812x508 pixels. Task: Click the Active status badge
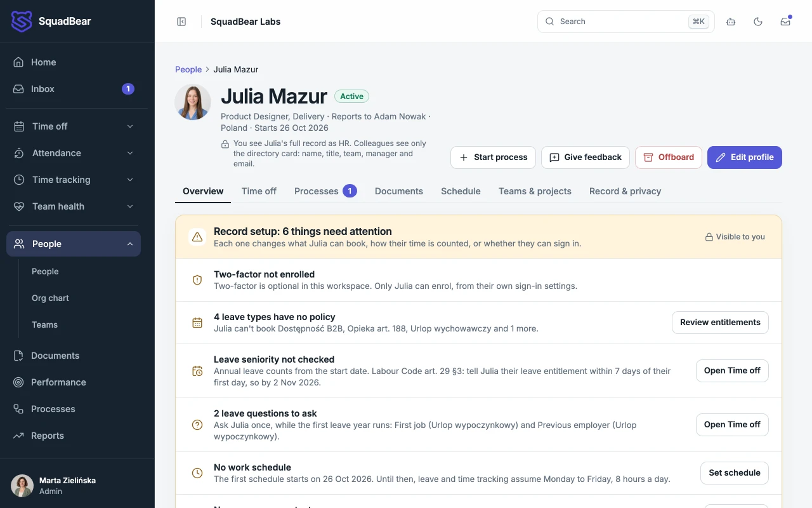tap(351, 97)
